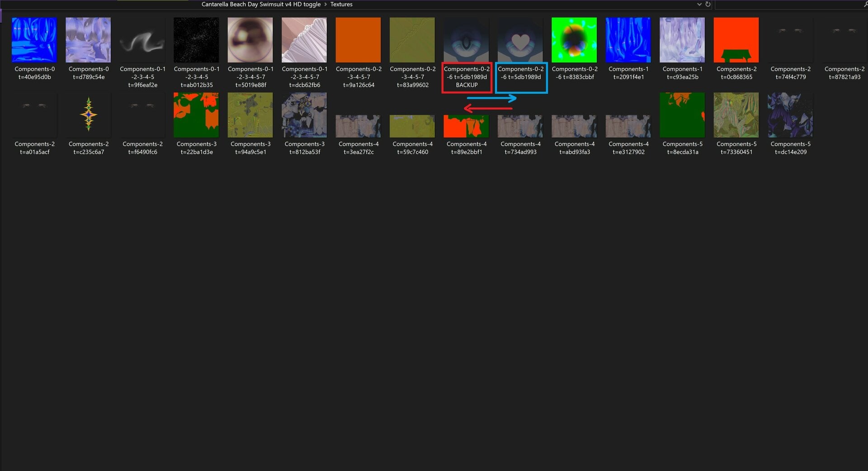This screenshot has width=868, height=471.
Task: Select the BACKUP texture thumbnail t=5db1989d
Action: coord(466,40)
